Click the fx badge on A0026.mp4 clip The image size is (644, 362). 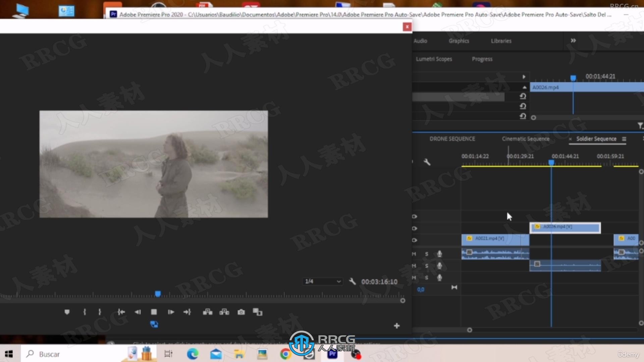pos(537,227)
